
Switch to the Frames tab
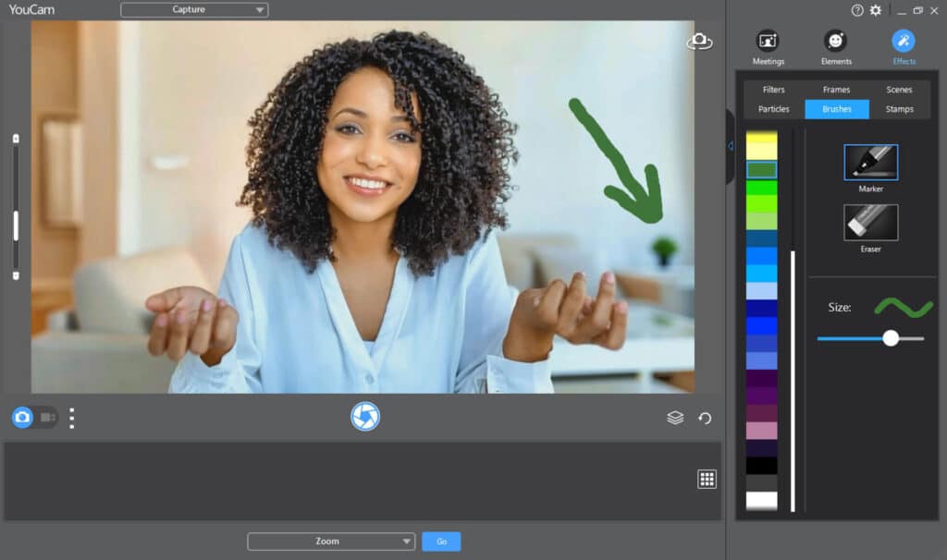click(836, 90)
